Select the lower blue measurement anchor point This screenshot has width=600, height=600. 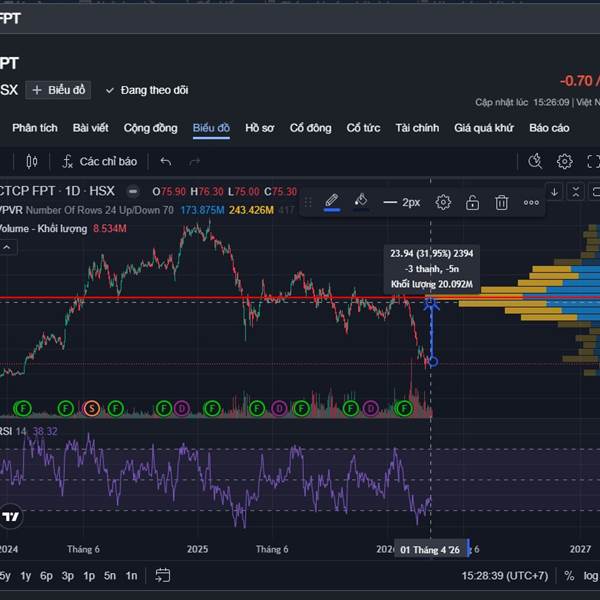point(433,361)
